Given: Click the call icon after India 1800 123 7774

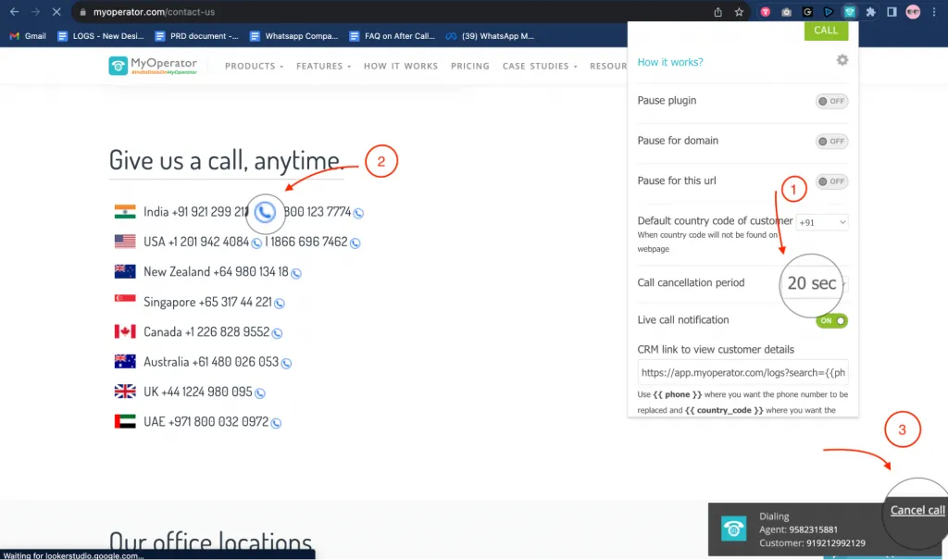Looking at the screenshot, I should point(358,213).
